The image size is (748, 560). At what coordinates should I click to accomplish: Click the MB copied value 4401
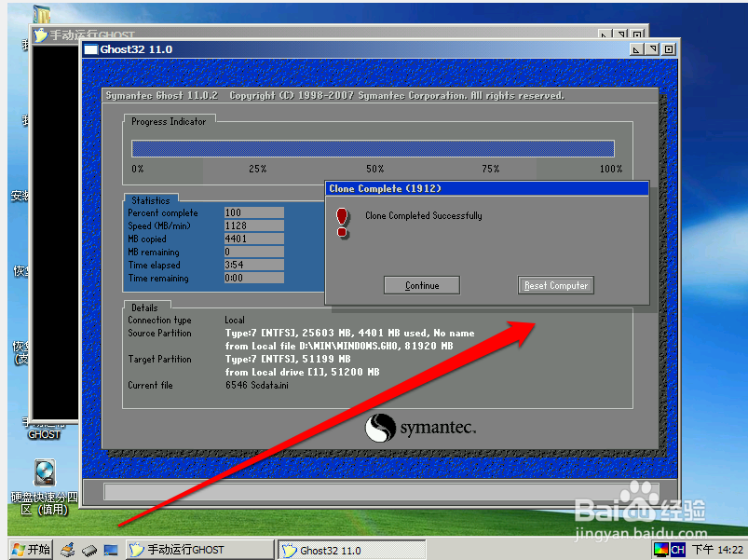[253, 239]
